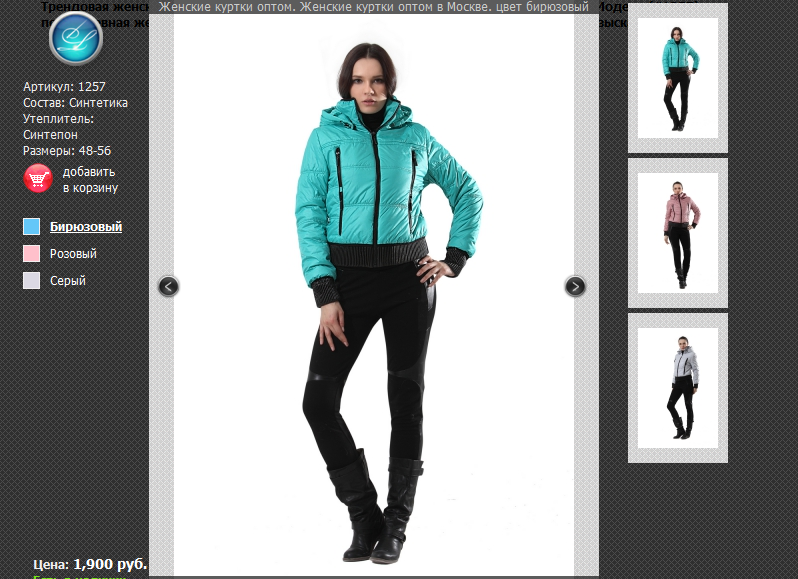Select the 'Бирюзовый' color link
The height and width of the screenshot is (579, 798).
click(86, 226)
